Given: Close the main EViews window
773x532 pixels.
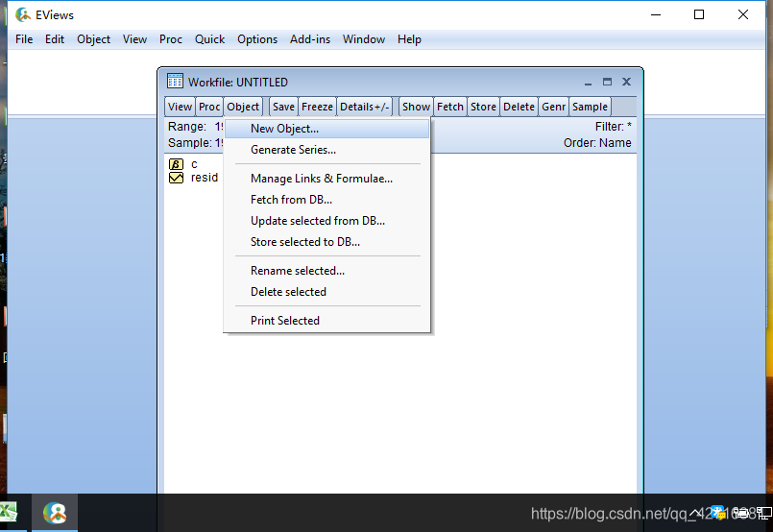Looking at the screenshot, I should pos(743,14).
